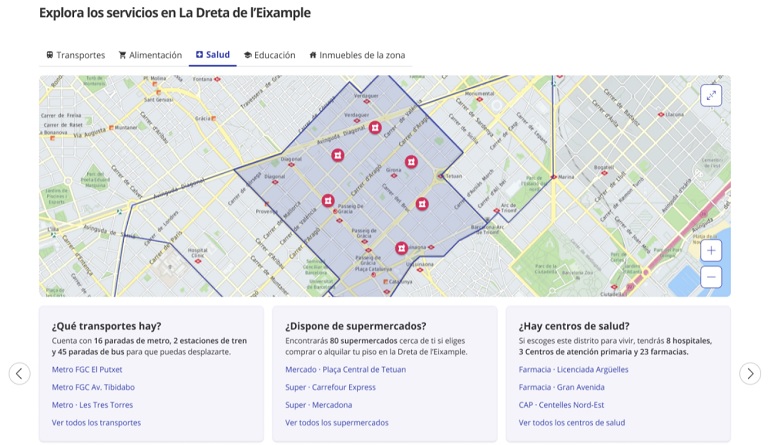
Task: Click the bus icon on Transportes tab
Action: [x=49, y=55]
